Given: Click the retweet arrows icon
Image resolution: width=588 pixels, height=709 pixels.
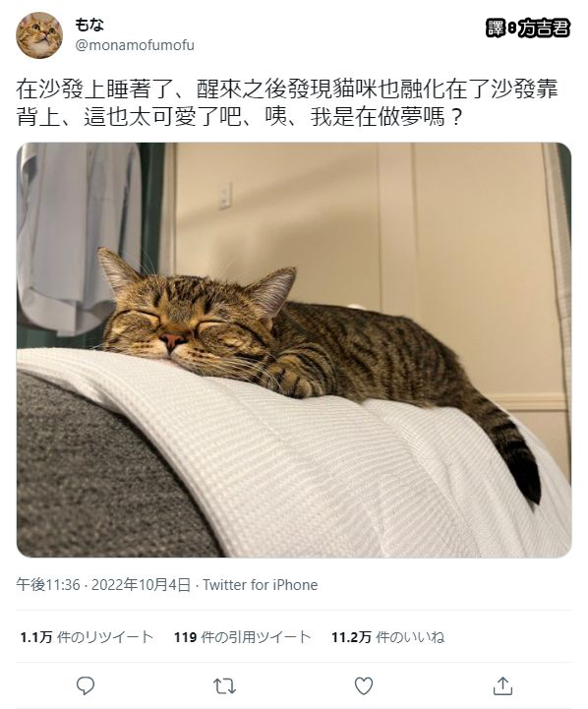Looking at the screenshot, I should tap(224, 686).
